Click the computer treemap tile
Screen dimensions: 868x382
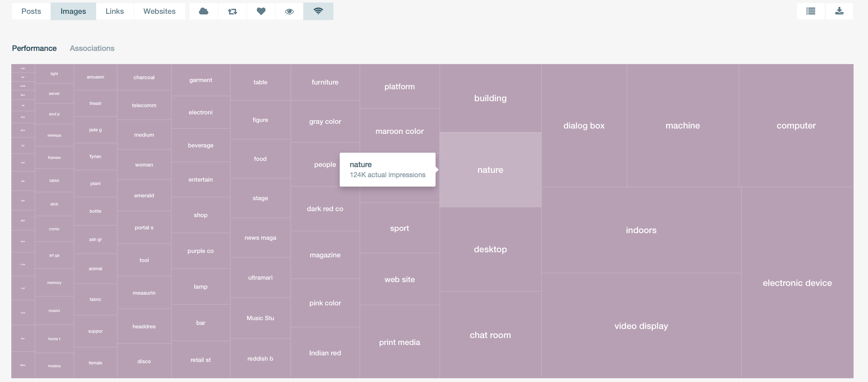tap(796, 126)
